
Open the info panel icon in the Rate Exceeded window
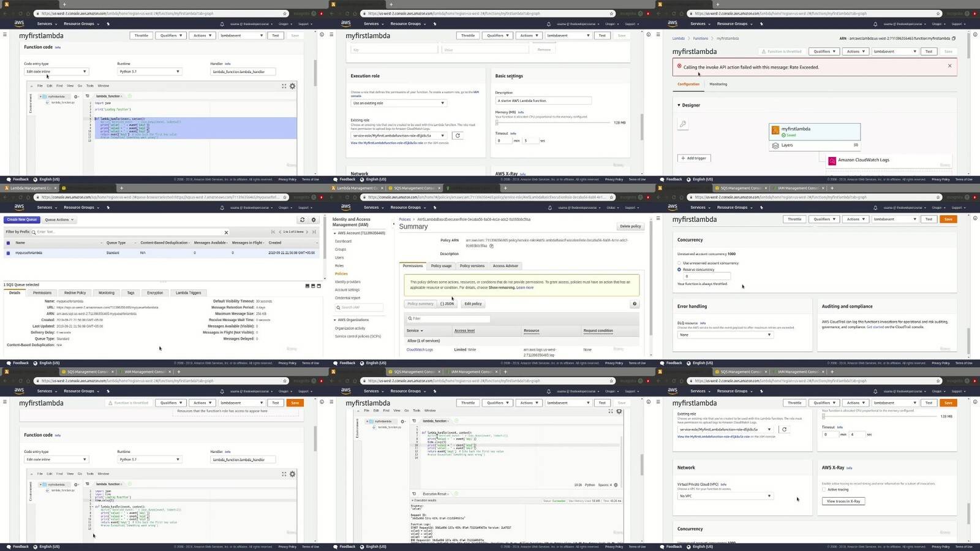tap(975, 34)
